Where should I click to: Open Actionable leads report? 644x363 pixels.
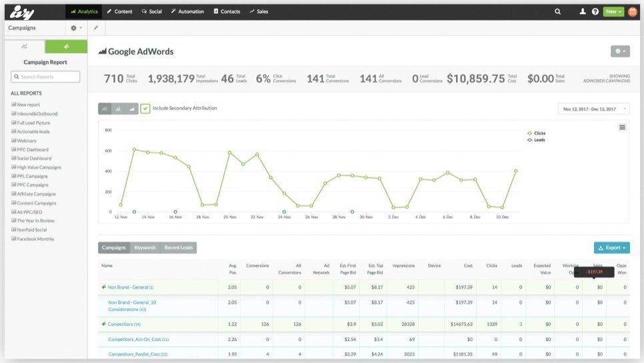(x=31, y=131)
